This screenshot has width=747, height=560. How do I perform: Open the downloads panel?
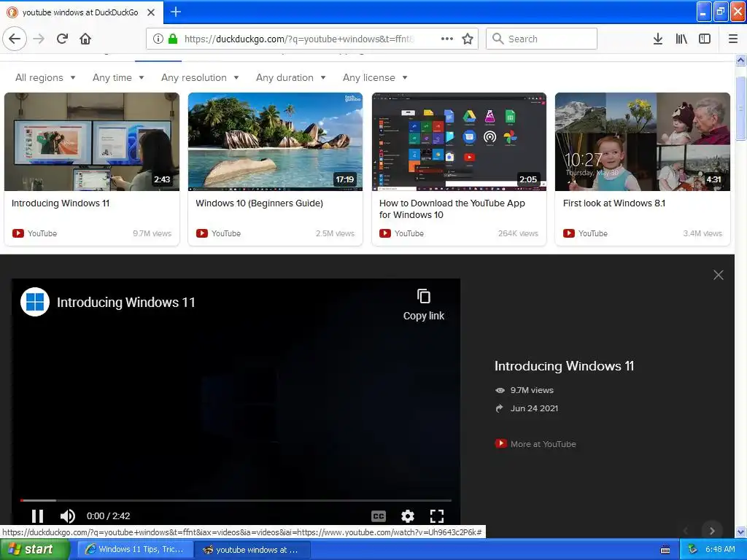[x=658, y=39]
